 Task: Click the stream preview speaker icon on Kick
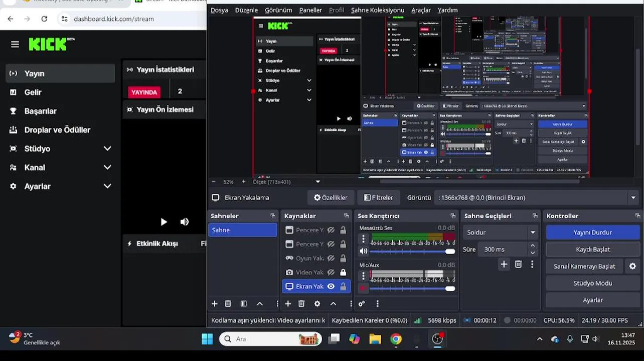click(185, 222)
